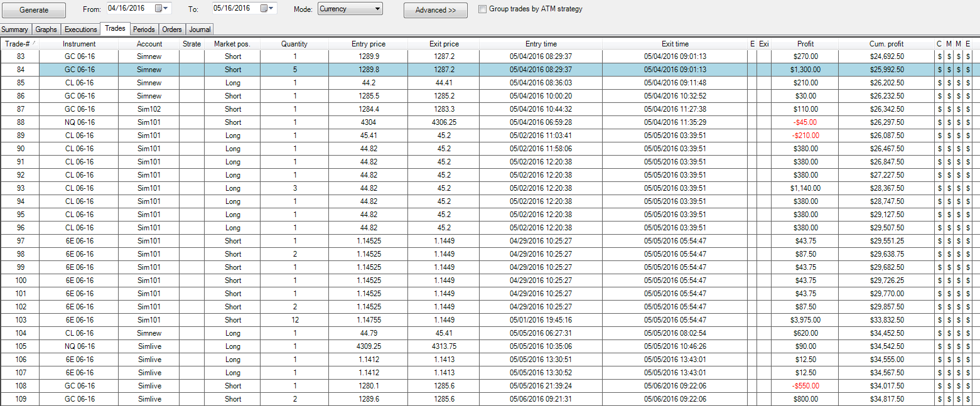This screenshot has height=406, width=980.
Task: Click profit $800.00 in trade 109
Action: pyautogui.click(x=805, y=399)
